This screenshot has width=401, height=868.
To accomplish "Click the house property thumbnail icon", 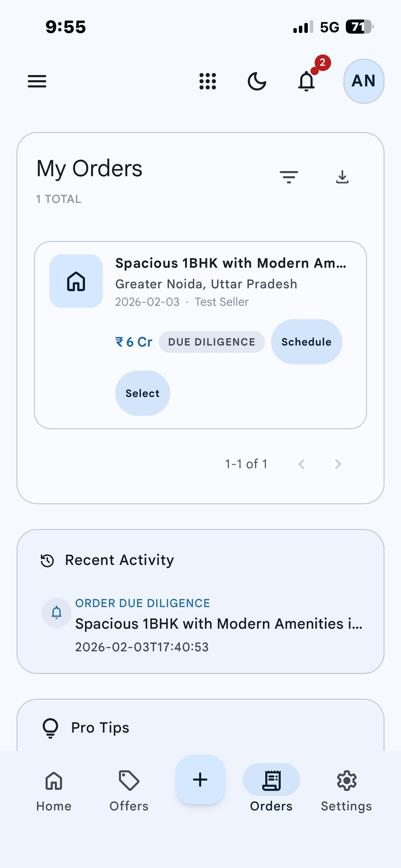I will (x=76, y=281).
